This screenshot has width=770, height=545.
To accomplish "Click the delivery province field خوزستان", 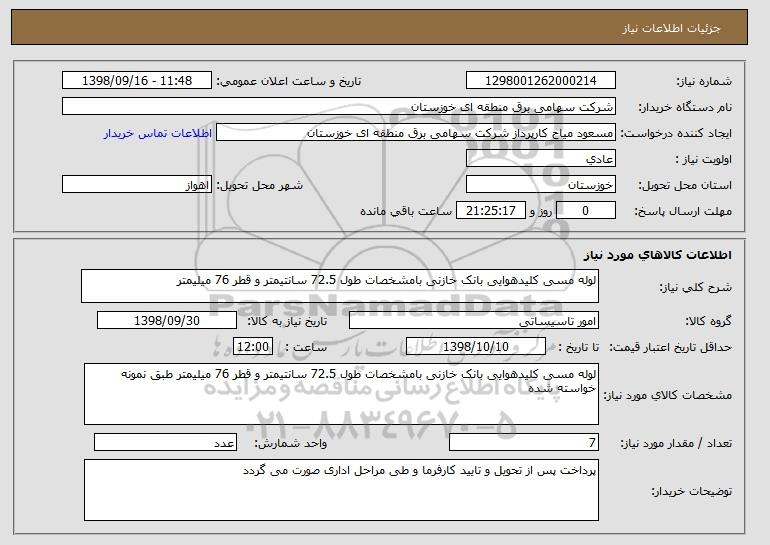I will click(x=541, y=185).
